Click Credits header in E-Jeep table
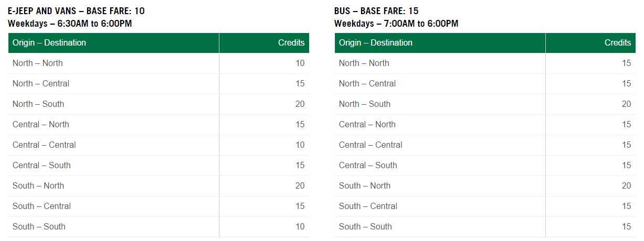Screen dimensions: 644x241 click(291, 43)
